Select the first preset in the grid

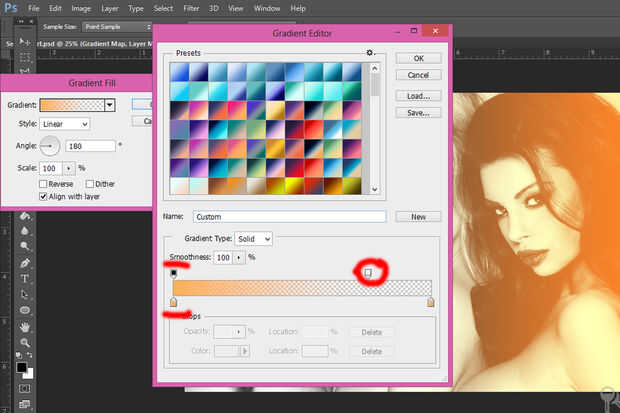[180, 72]
